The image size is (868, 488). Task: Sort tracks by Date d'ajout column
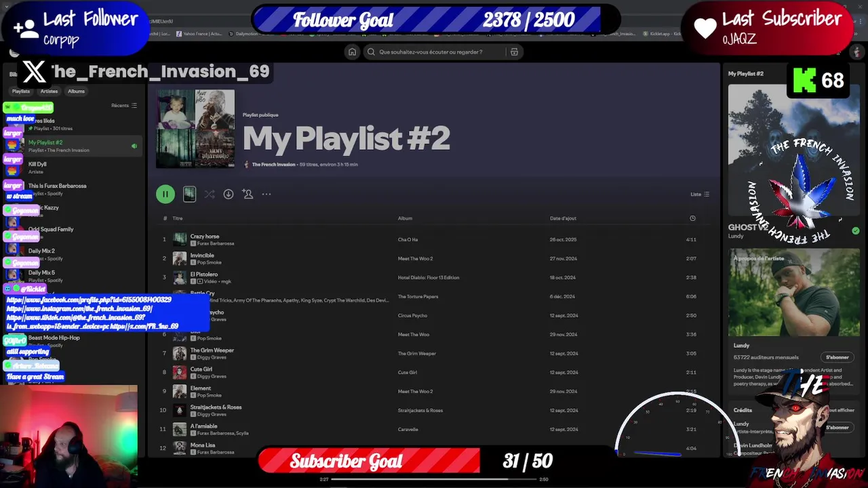tap(563, 218)
